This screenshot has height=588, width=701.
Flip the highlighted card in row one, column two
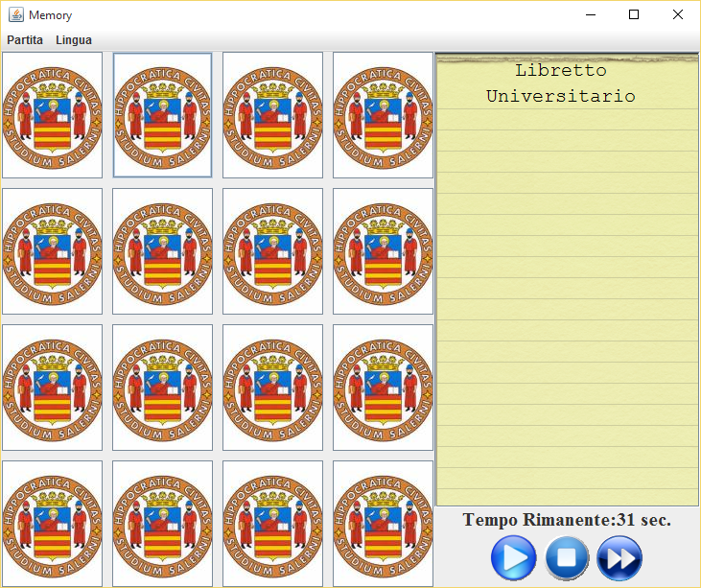[x=162, y=115]
